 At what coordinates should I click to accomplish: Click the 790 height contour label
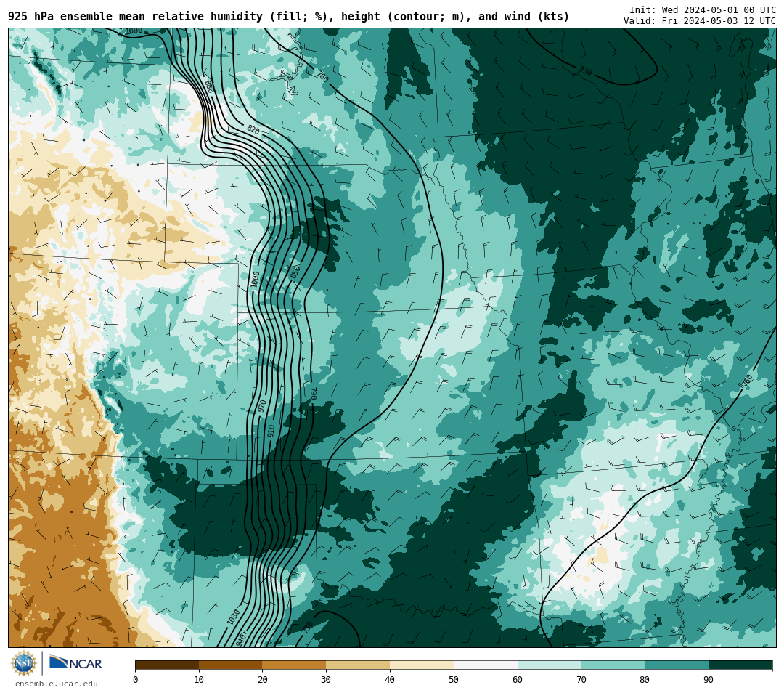click(x=314, y=393)
